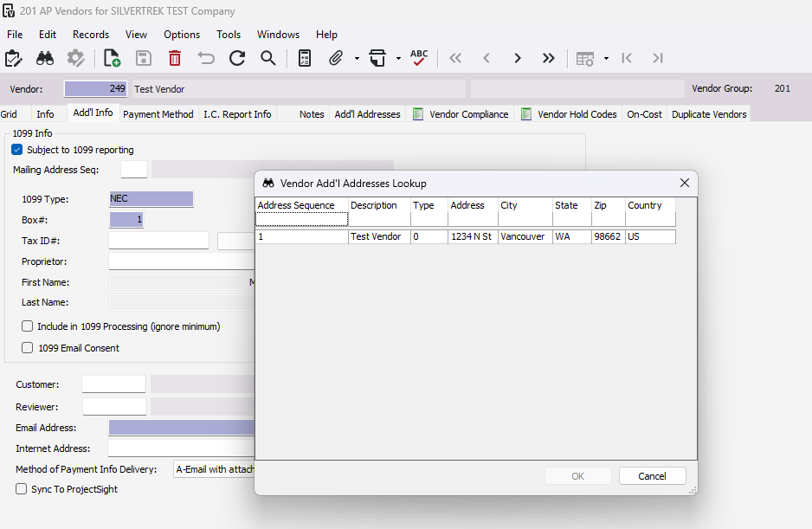Uncheck Subject to 1099 reporting
The width and height of the screenshot is (812, 529).
tap(16, 150)
